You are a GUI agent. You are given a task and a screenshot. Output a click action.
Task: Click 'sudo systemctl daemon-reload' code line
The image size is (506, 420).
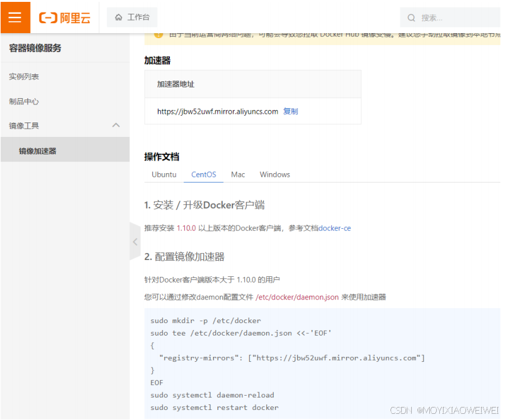click(212, 395)
